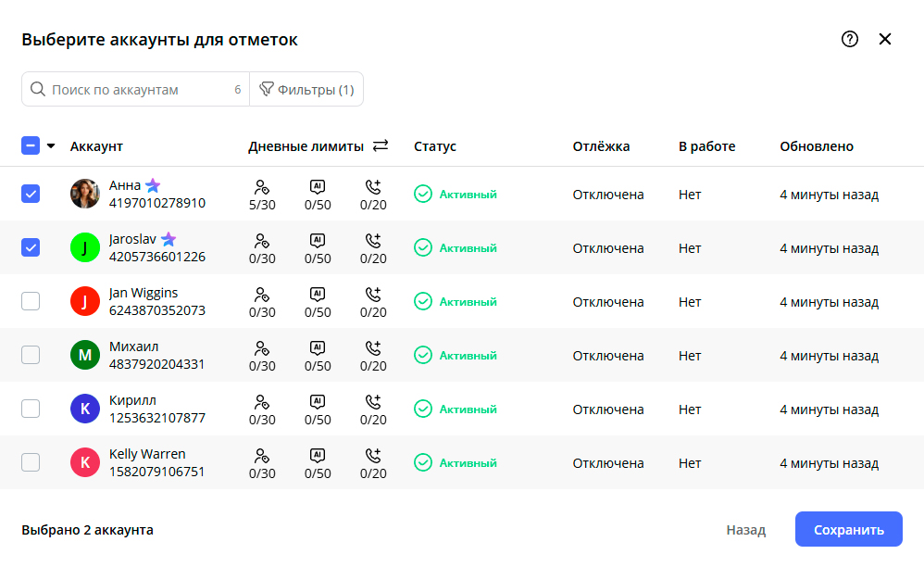The height and width of the screenshot is (567, 924).
Task: Click the star badge next to Анна
Action: [x=153, y=185]
